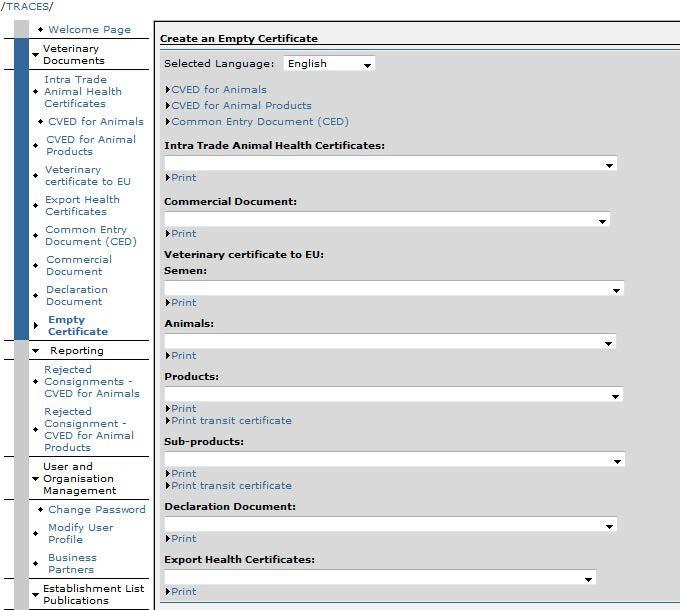Open Rejected Consignments - CVED for Animals report
This screenshot has height=610, width=680.
pyautogui.click(x=92, y=382)
